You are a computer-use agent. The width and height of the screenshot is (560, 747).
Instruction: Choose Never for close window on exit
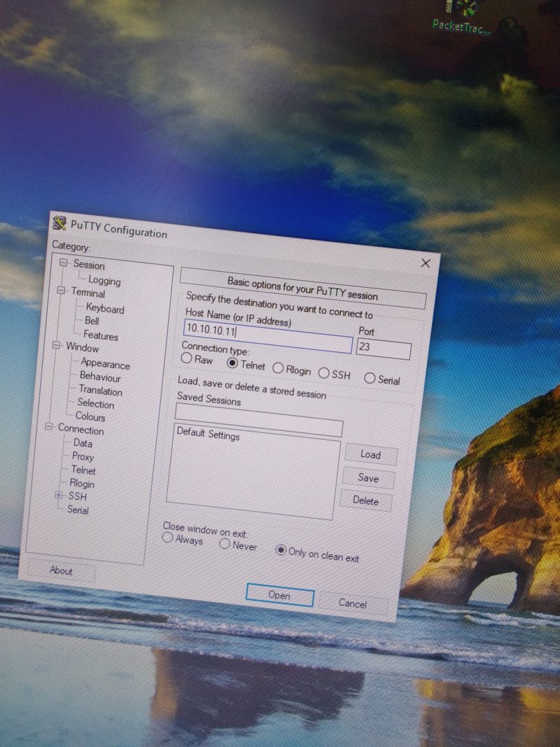(x=224, y=544)
